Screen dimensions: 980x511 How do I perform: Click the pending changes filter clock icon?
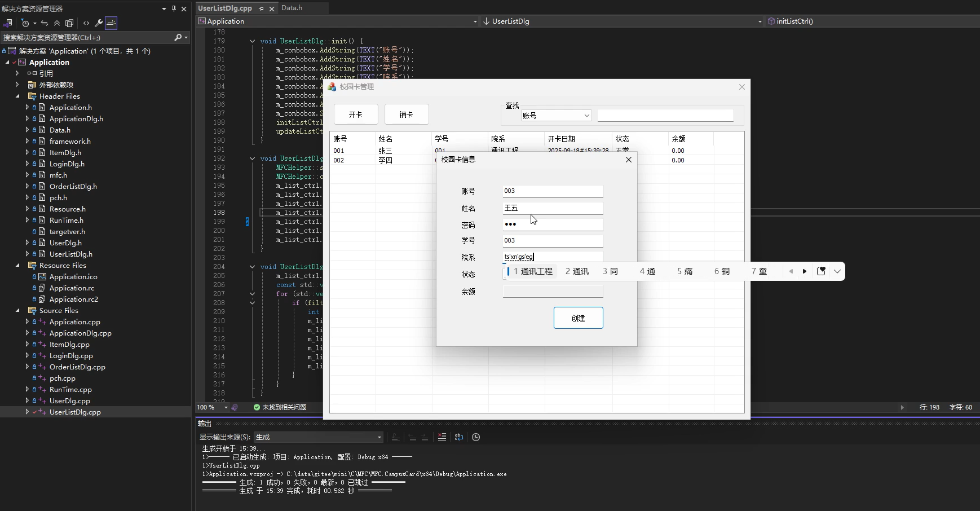pyautogui.click(x=25, y=23)
